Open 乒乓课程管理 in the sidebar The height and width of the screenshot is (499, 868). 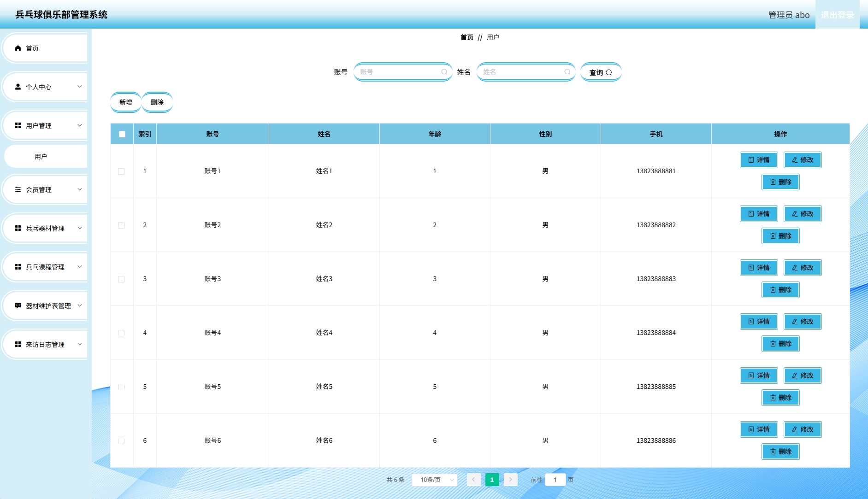(x=45, y=267)
